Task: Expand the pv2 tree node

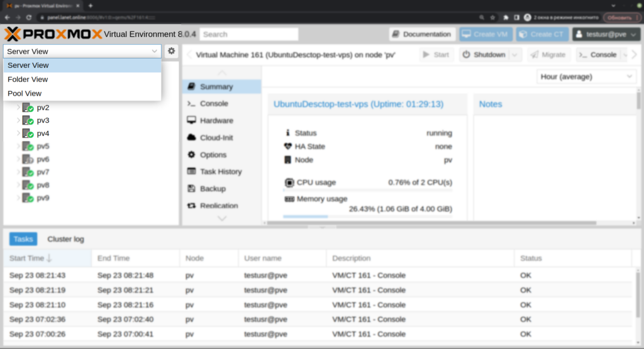Action: [x=18, y=108]
